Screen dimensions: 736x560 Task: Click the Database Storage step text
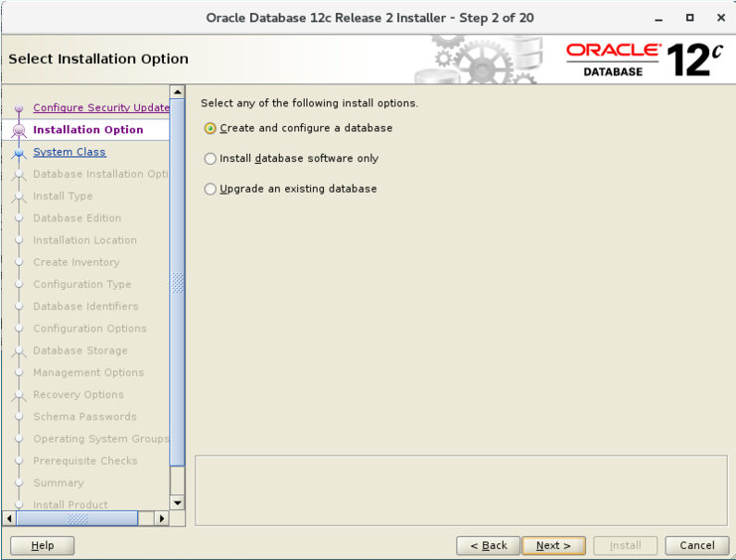click(80, 350)
